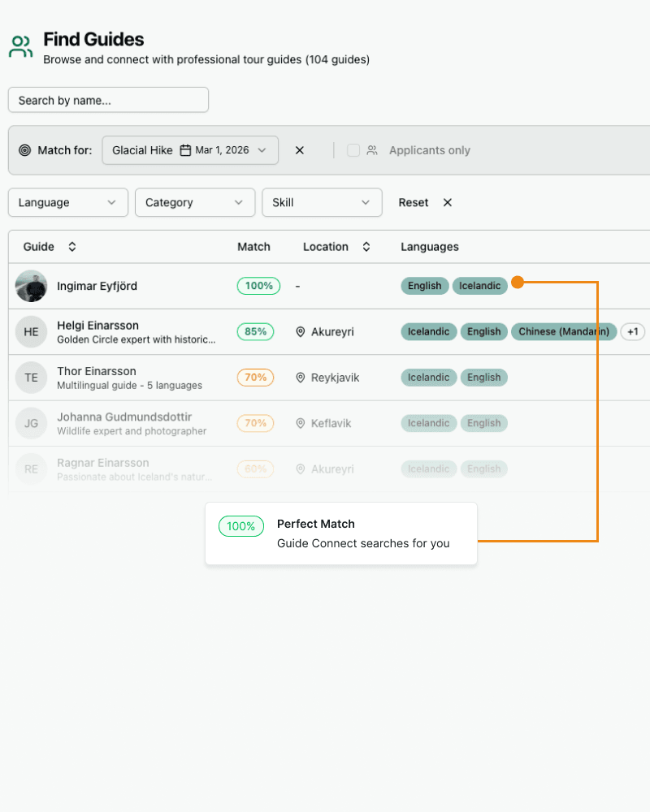Open the Glacial Hike tour selector

tap(190, 150)
